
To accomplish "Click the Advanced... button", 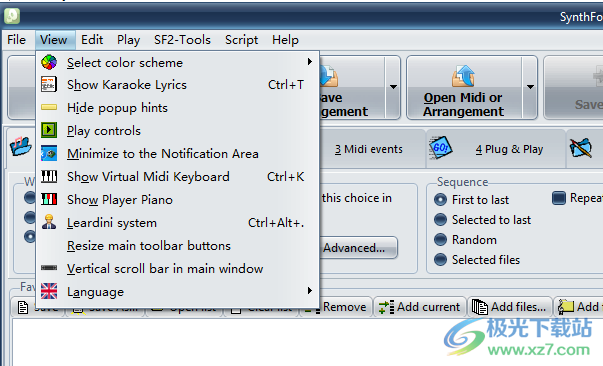I will point(358,248).
